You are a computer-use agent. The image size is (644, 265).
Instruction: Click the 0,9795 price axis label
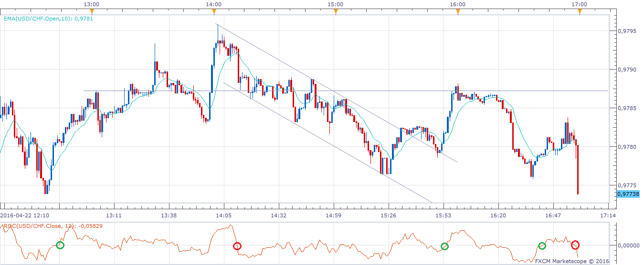point(627,31)
